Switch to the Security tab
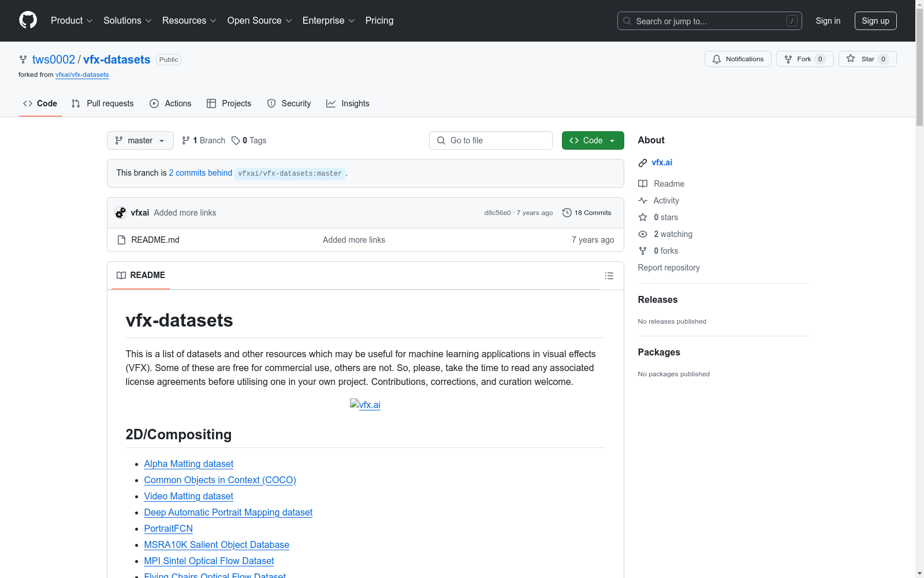 point(289,103)
